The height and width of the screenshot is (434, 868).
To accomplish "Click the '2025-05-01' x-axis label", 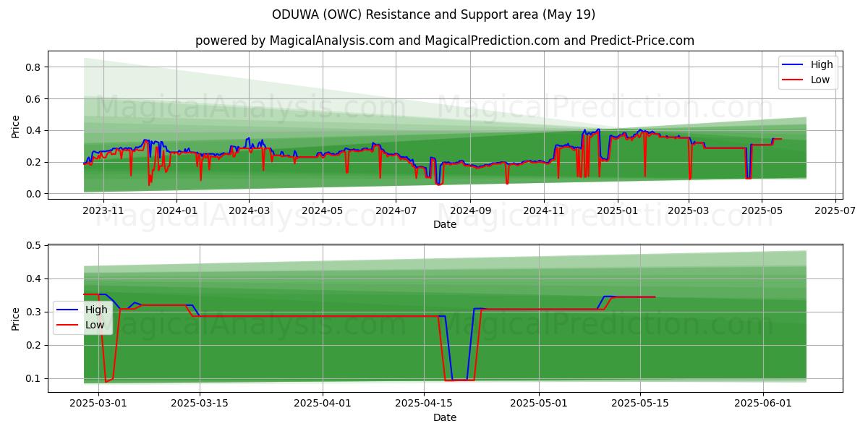I will 539,403.
